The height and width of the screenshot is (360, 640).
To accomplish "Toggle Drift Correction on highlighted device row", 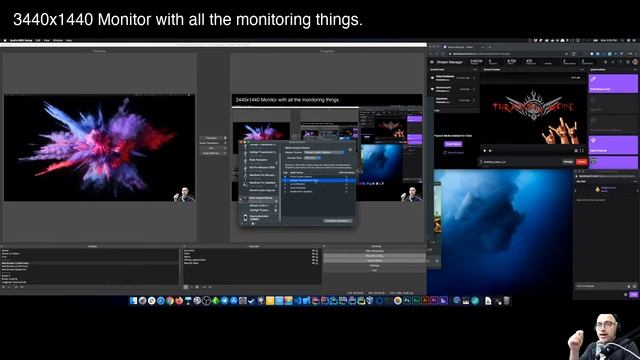I will 347,180.
